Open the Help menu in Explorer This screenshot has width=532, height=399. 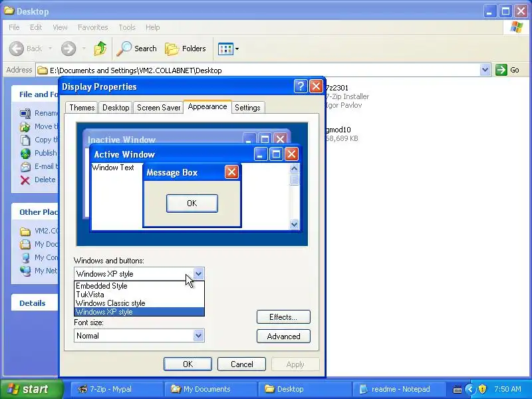[153, 27]
